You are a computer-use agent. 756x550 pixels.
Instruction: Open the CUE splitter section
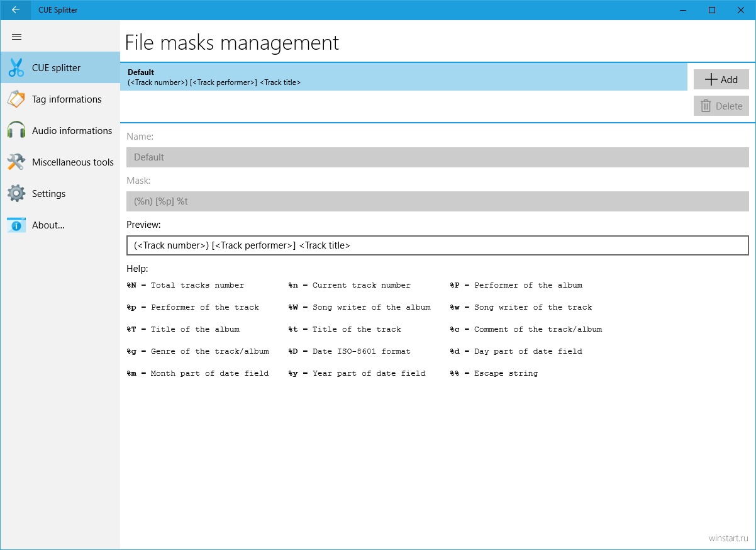click(57, 68)
